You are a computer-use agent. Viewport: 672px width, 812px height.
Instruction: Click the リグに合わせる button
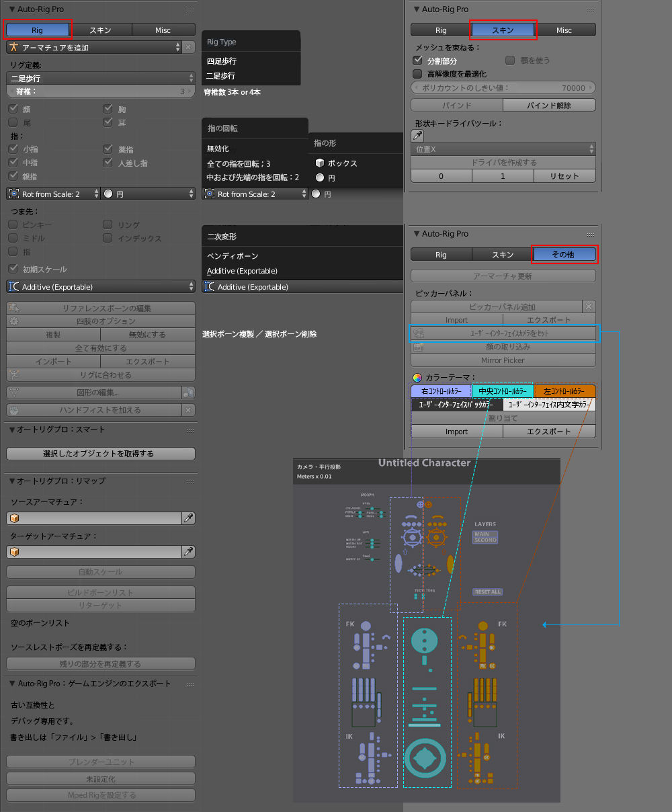point(101,375)
